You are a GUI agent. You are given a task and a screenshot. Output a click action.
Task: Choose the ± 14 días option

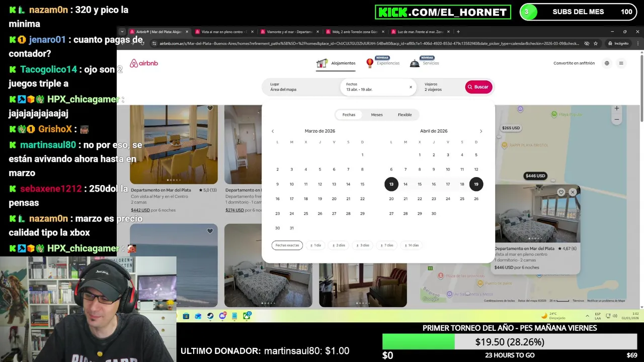point(412,245)
